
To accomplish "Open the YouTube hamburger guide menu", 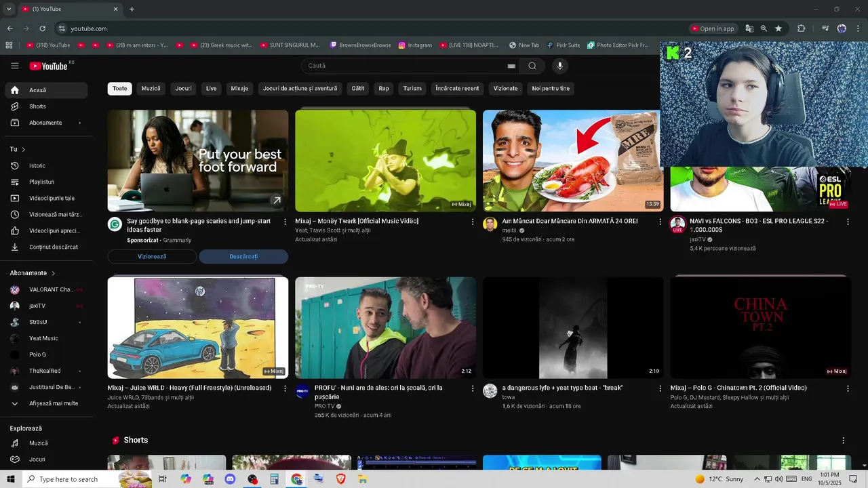I will 14,66.
